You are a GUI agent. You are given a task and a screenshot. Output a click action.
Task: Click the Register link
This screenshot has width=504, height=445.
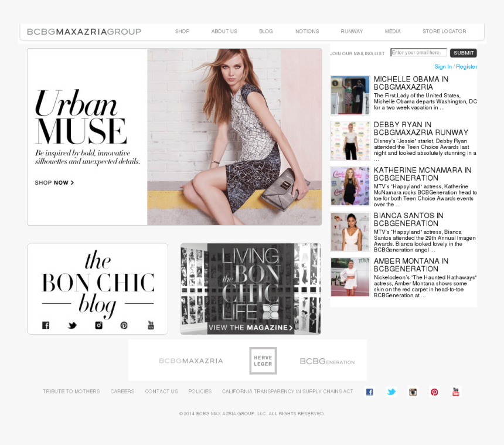tap(466, 67)
